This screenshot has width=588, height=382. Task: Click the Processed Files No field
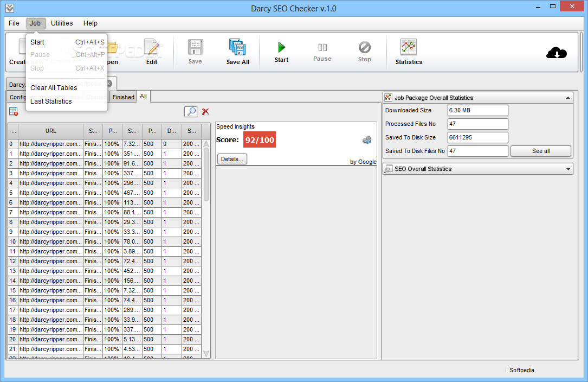pyautogui.click(x=478, y=124)
